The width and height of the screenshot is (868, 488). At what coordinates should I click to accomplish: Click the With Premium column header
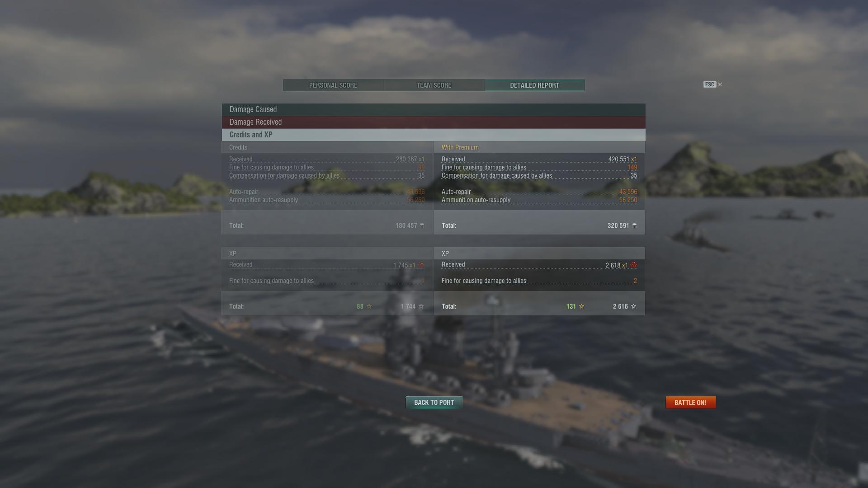pos(460,147)
